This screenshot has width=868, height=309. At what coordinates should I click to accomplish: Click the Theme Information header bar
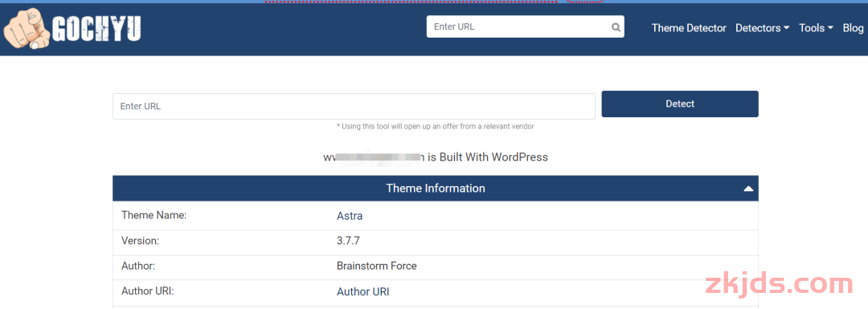[436, 189]
